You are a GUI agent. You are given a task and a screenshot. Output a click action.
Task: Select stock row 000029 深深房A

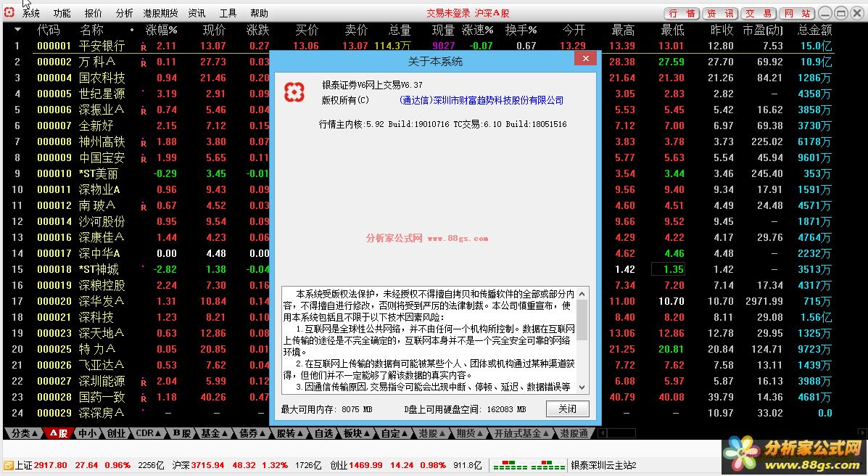point(418,413)
